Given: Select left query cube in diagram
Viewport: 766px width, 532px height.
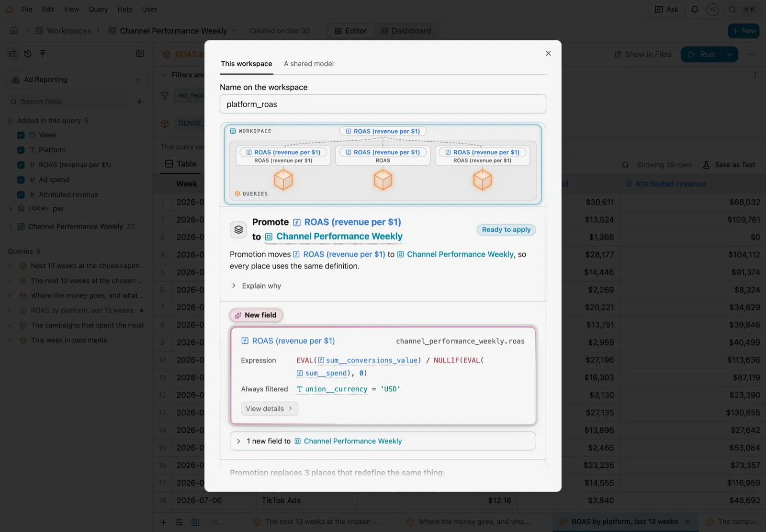Looking at the screenshot, I should [283, 181].
